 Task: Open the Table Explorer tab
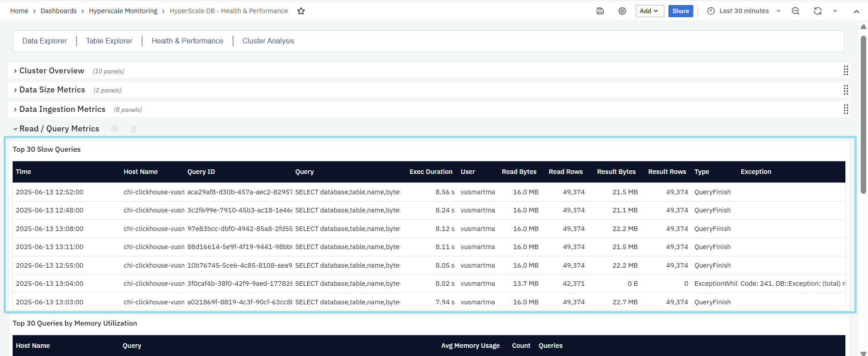coord(109,41)
